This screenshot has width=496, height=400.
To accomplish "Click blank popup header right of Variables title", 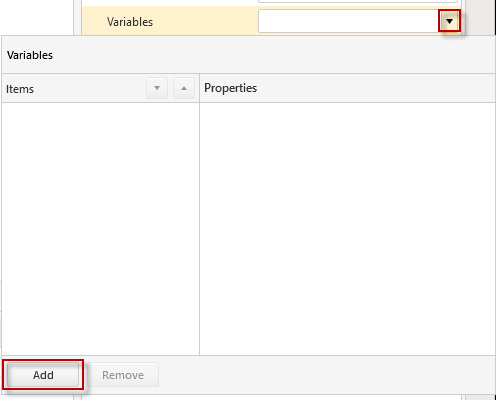I will 273,55.
